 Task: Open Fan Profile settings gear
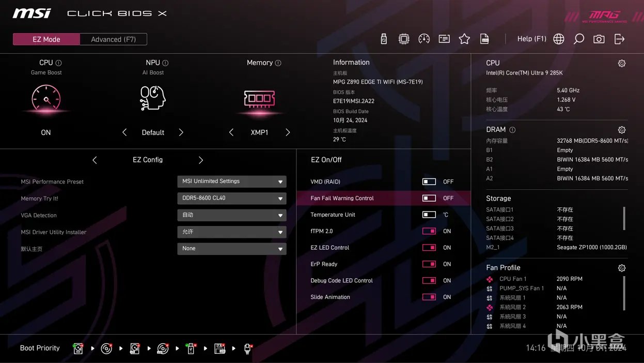point(622,268)
